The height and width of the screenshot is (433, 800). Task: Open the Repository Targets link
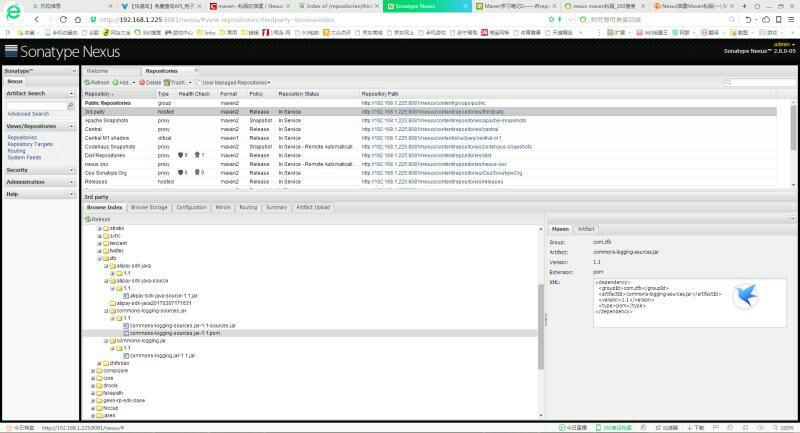click(x=29, y=144)
